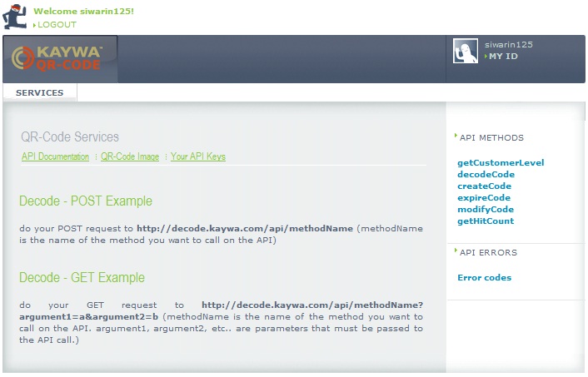Open the getHitCount API method
588x377 pixels.
486,221
